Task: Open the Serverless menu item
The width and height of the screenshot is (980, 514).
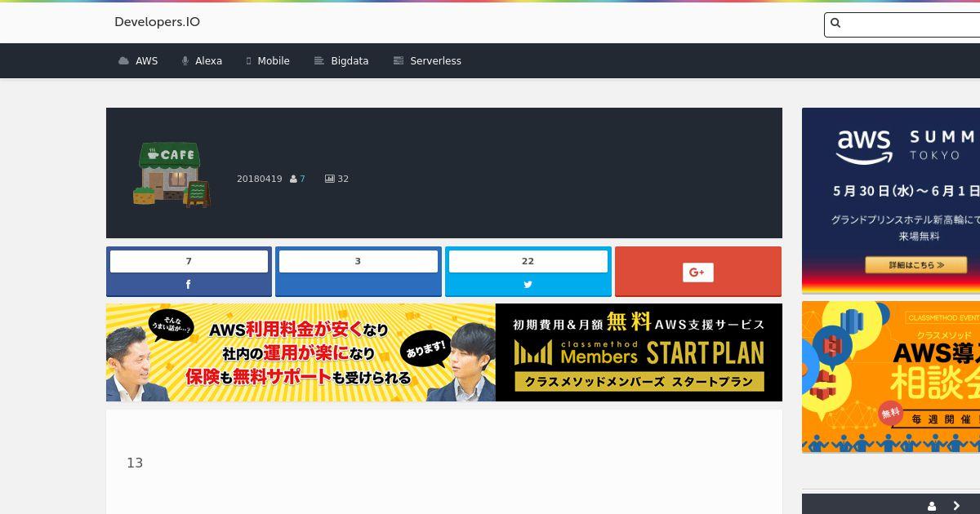Action: (x=427, y=61)
